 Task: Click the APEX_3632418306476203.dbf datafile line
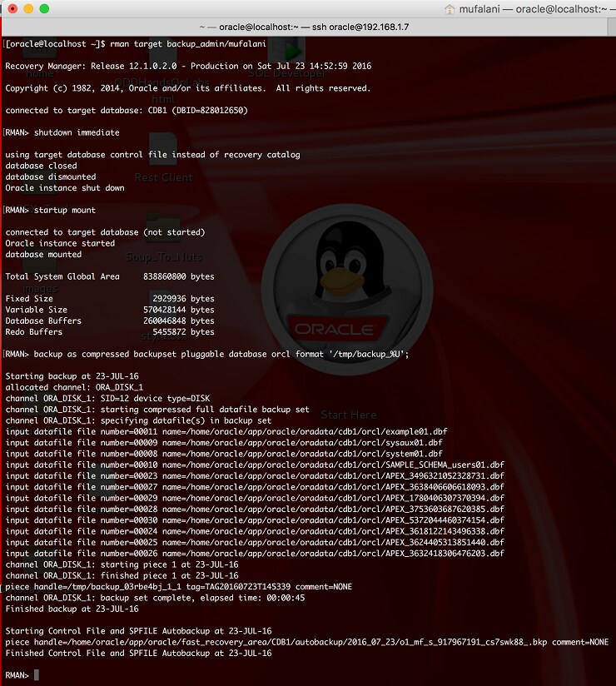tap(255, 554)
